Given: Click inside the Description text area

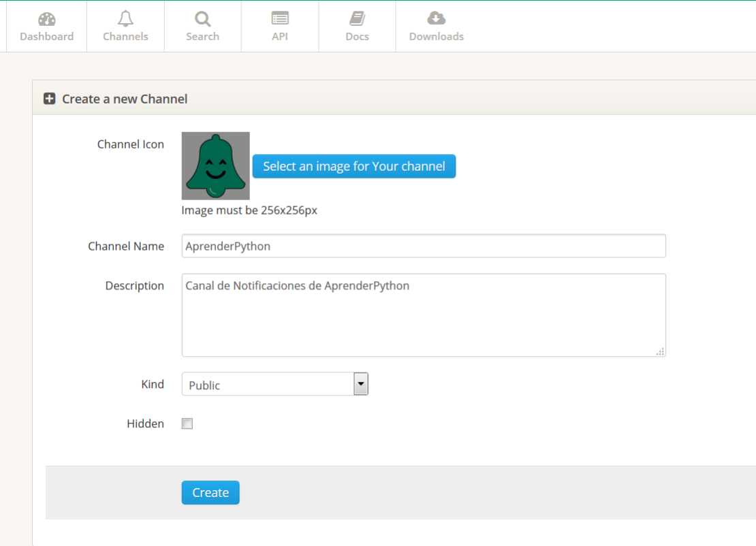Looking at the screenshot, I should coord(424,315).
